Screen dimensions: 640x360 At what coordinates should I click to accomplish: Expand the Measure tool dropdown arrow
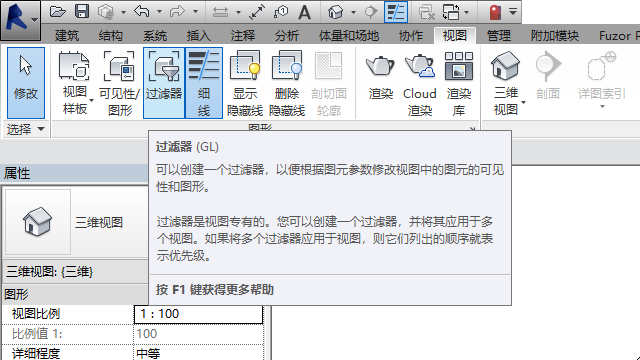pos(238,12)
